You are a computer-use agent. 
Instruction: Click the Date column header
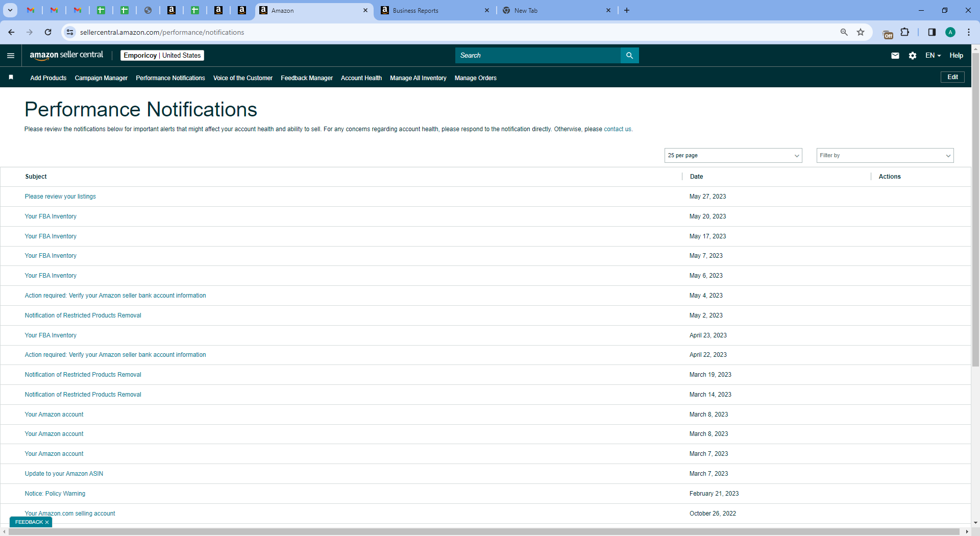click(x=696, y=177)
